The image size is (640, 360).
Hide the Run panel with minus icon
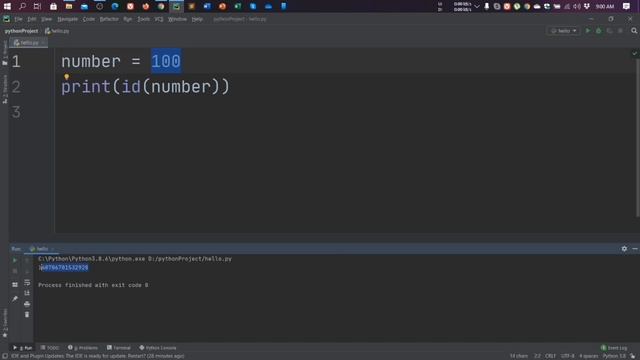635,249
